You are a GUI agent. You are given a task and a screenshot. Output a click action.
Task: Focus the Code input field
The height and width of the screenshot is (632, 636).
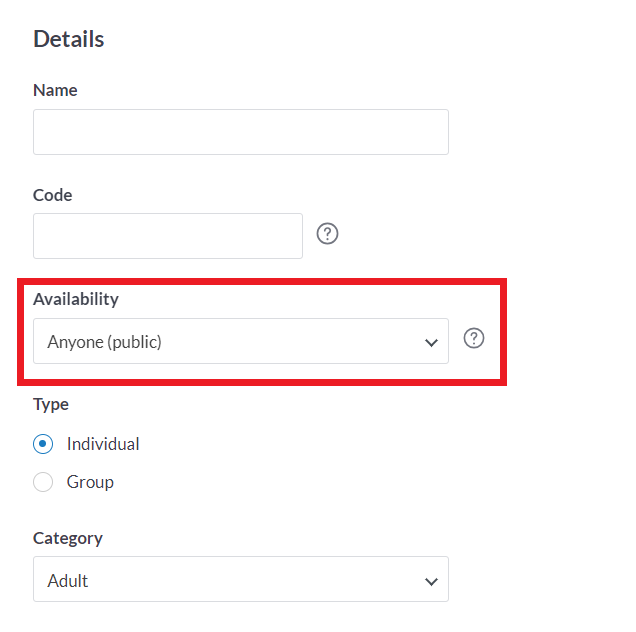click(167, 236)
